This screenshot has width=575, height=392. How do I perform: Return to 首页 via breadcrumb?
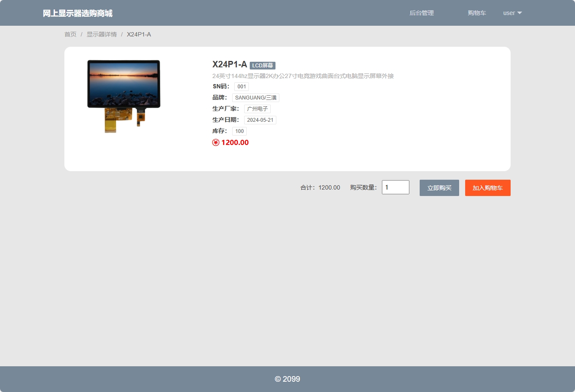70,34
